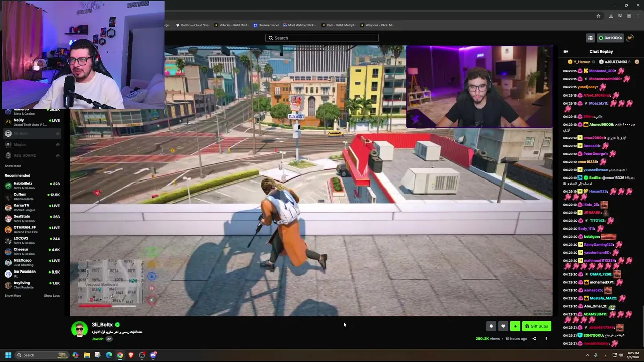
Task: Open File Explorer from the taskbar
Action: [x=87, y=355]
